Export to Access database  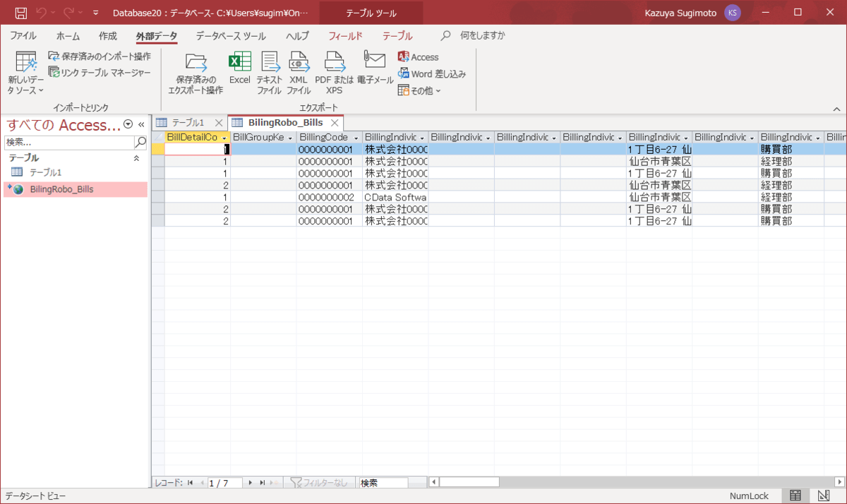418,57
